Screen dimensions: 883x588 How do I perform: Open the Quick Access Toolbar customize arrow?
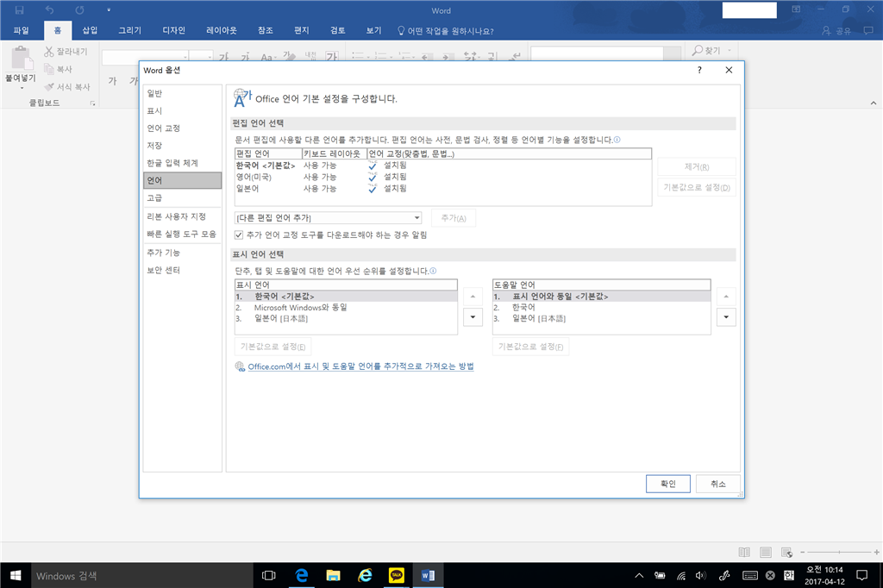109,10
